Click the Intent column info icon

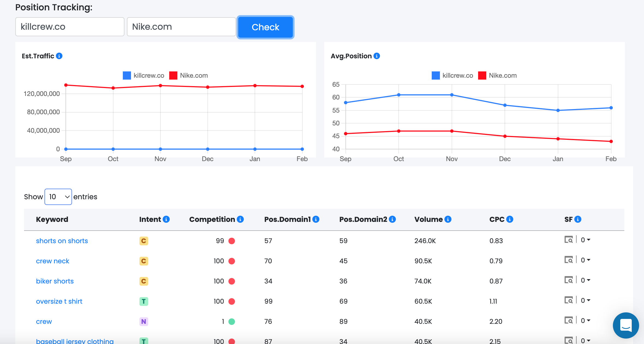pos(166,219)
